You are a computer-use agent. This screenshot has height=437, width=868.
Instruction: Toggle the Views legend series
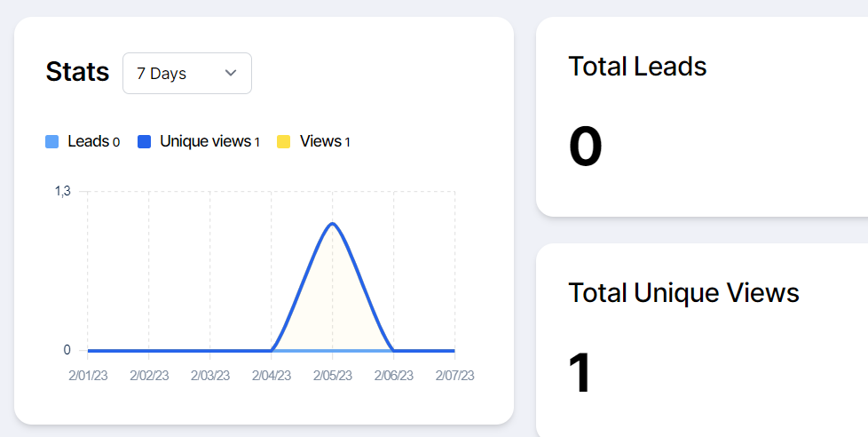313,142
